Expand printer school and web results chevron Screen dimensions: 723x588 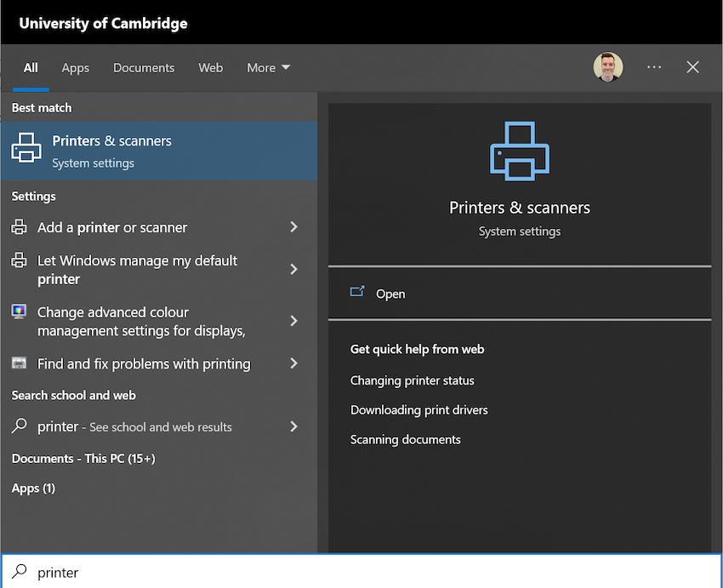[293, 426]
